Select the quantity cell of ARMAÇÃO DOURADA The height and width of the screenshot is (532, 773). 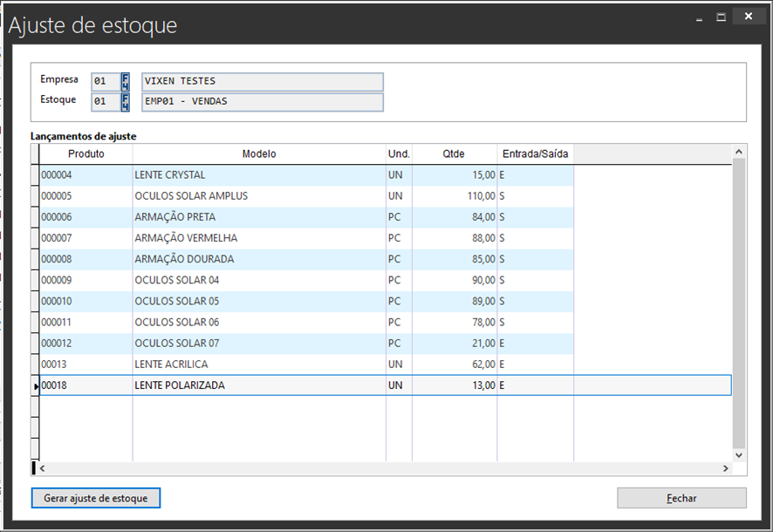pos(454,259)
